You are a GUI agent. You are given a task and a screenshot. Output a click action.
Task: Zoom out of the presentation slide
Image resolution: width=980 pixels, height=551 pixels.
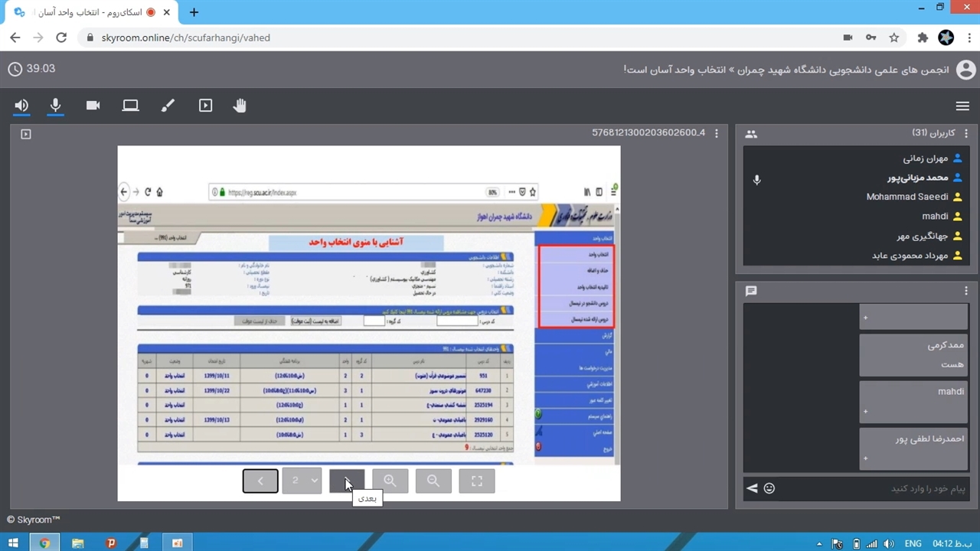433,481
